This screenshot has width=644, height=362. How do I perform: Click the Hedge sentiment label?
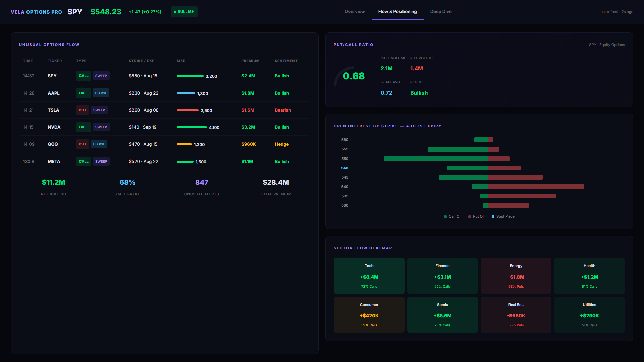tap(282, 144)
